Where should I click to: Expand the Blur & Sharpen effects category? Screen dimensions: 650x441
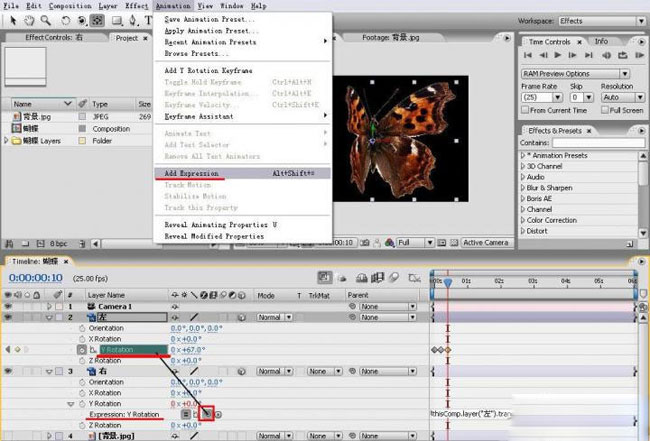(523, 188)
